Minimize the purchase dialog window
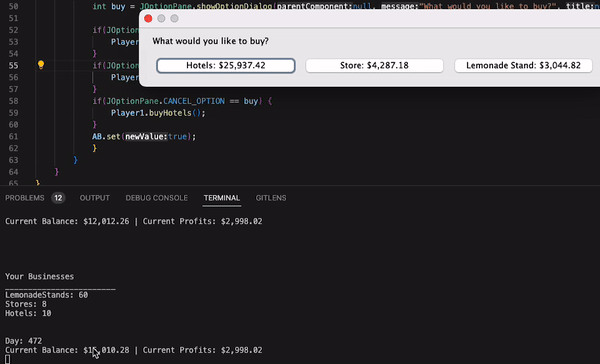 (161, 18)
